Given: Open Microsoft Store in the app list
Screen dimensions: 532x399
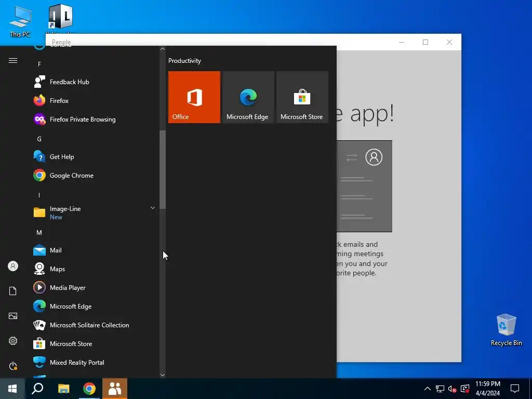Looking at the screenshot, I should pyautogui.click(x=95, y=344).
